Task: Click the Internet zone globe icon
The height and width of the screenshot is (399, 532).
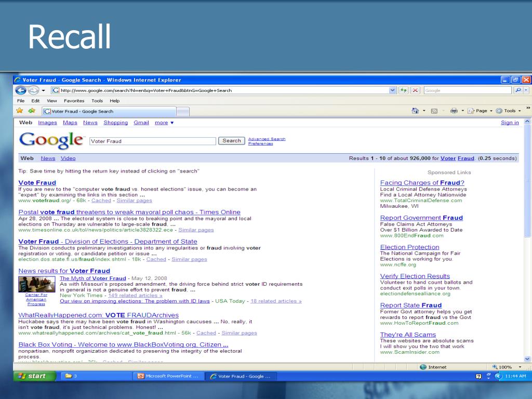Action: click(x=423, y=367)
